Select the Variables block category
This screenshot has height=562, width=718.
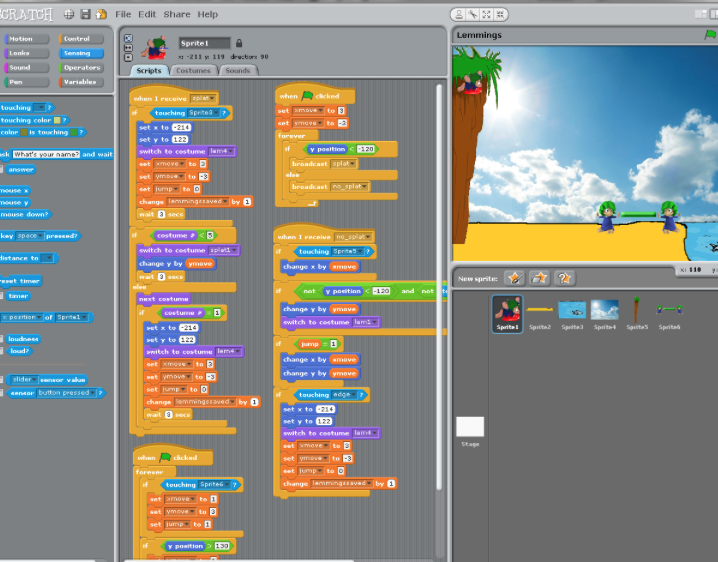83,82
